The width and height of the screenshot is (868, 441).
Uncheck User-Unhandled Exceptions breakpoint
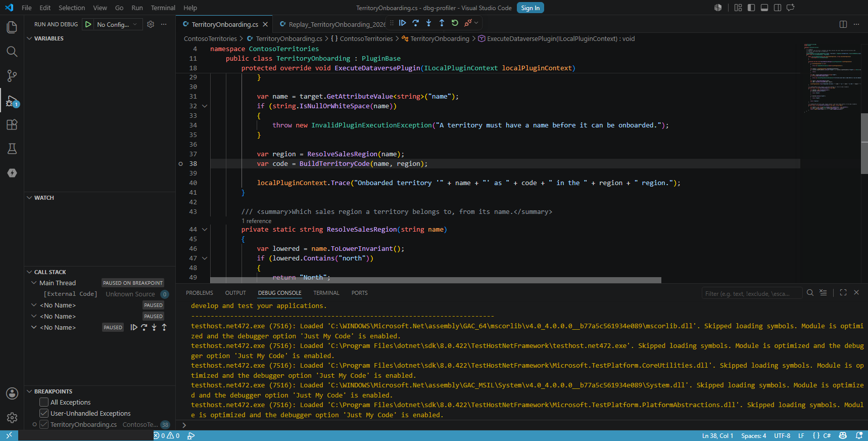(x=44, y=413)
